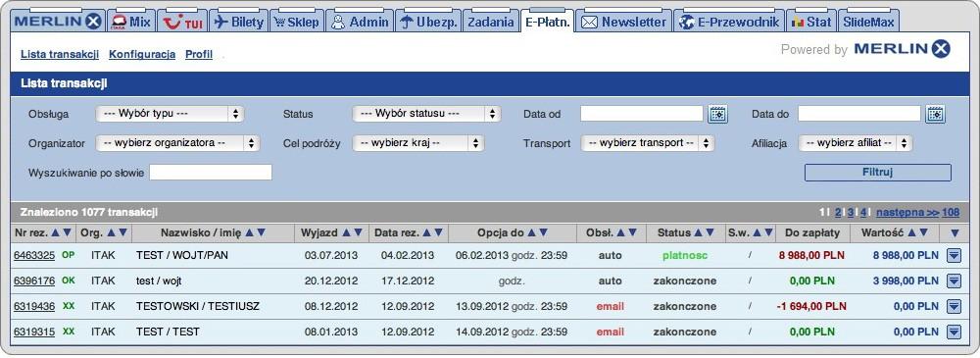Open the Profil link
The height and width of the screenshot is (358, 980).
click(x=199, y=55)
